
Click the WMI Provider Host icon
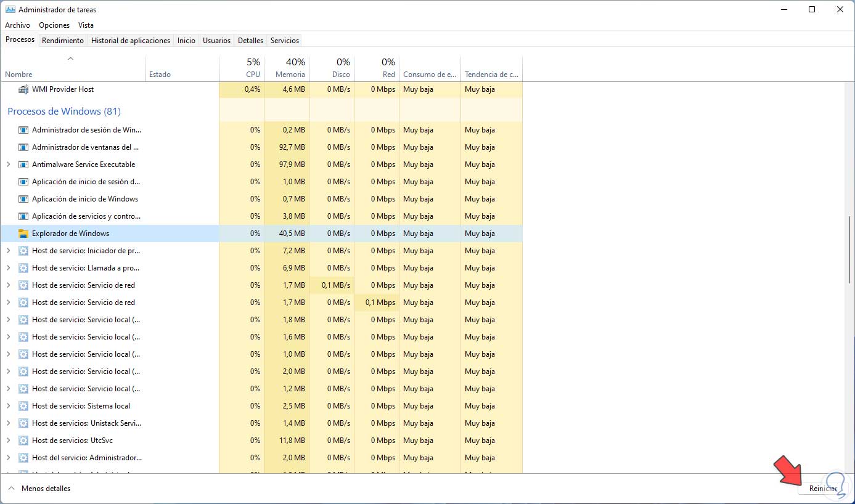tap(23, 89)
